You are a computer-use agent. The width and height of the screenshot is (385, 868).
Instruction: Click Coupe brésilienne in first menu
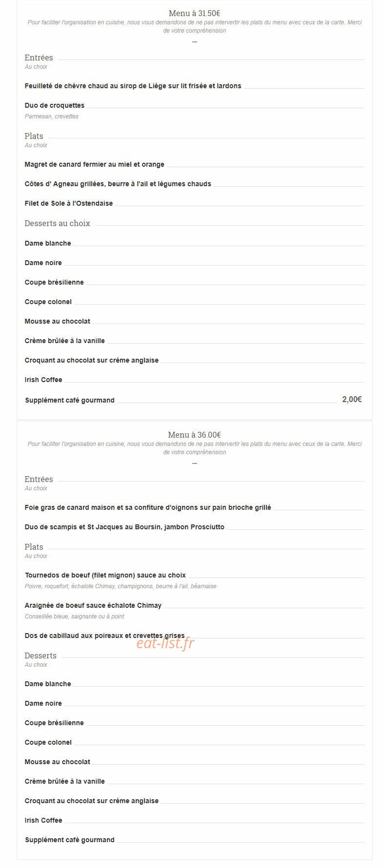[54, 282]
